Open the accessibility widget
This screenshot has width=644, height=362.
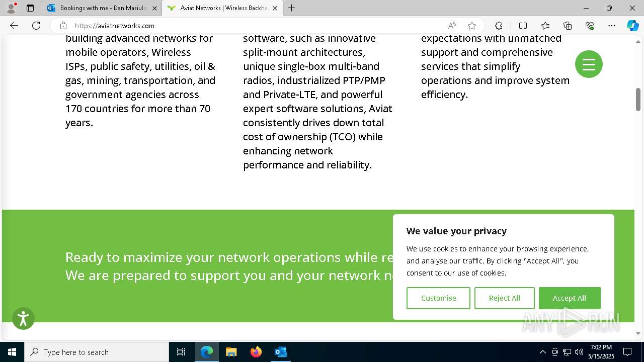coord(23,319)
